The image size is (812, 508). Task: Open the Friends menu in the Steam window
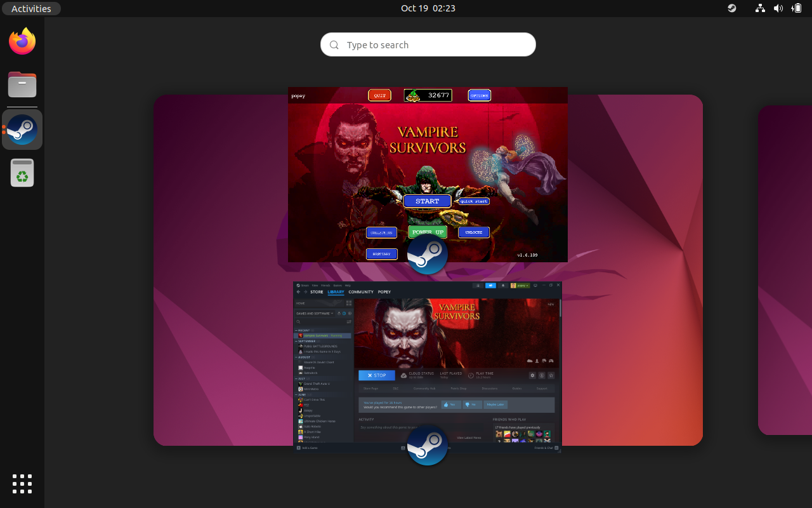pos(325,286)
